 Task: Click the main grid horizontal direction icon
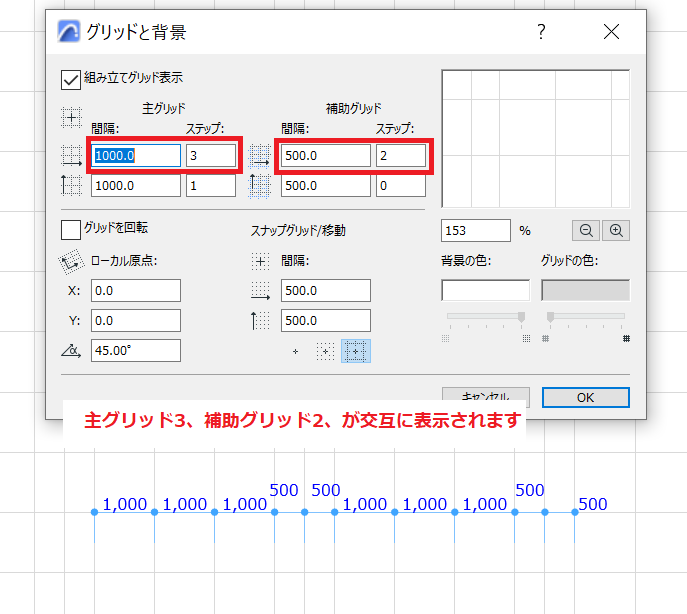(x=71, y=156)
